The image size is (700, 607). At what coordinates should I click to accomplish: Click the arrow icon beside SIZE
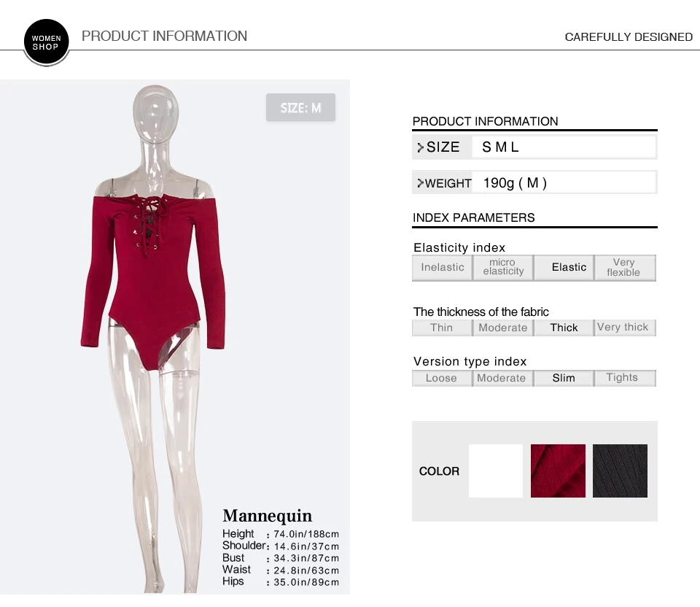pyautogui.click(x=420, y=147)
